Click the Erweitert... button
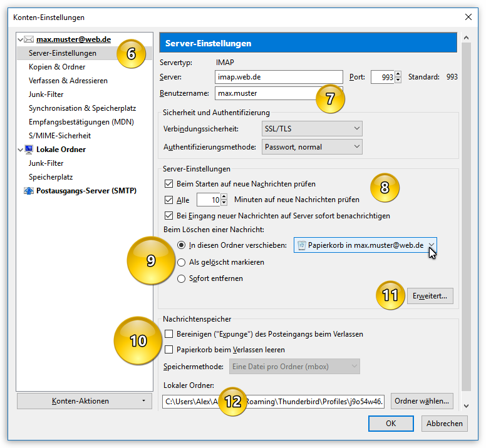 click(x=430, y=296)
